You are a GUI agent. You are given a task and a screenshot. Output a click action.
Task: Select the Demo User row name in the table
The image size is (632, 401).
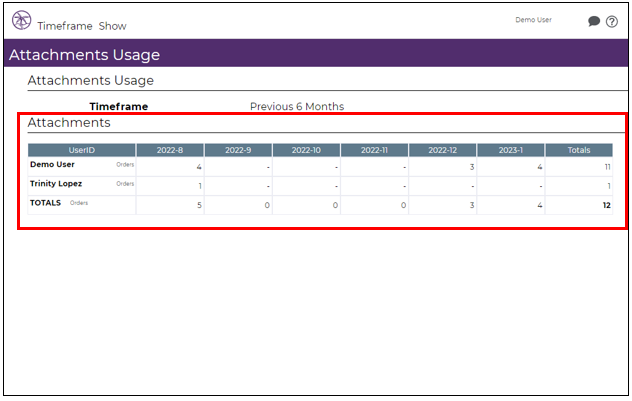coord(52,164)
